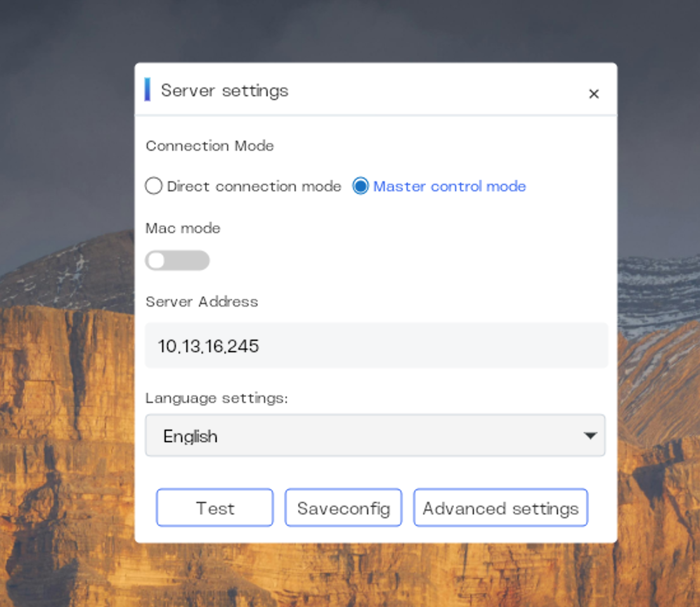Click the Mac mode label text
This screenshot has height=607, width=700.
(x=182, y=227)
